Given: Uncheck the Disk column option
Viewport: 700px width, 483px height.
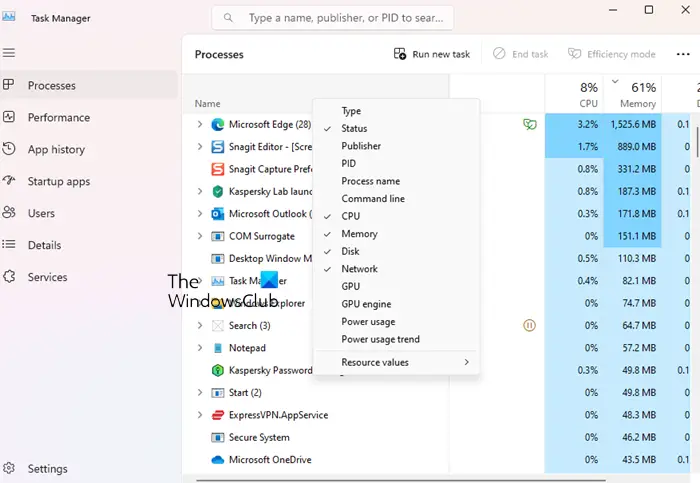Looking at the screenshot, I should (x=397, y=251).
